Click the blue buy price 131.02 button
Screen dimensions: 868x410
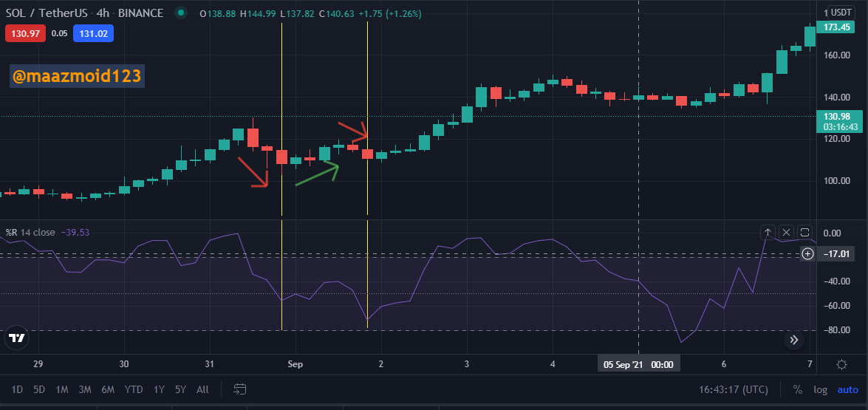pyautogui.click(x=93, y=34)
